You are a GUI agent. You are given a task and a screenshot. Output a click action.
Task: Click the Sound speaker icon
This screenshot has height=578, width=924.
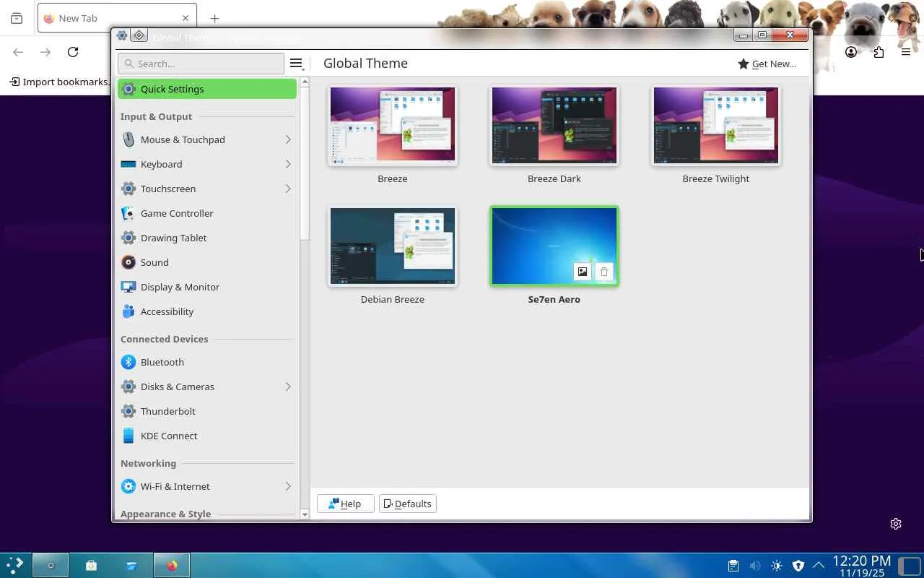click(128, 262)
